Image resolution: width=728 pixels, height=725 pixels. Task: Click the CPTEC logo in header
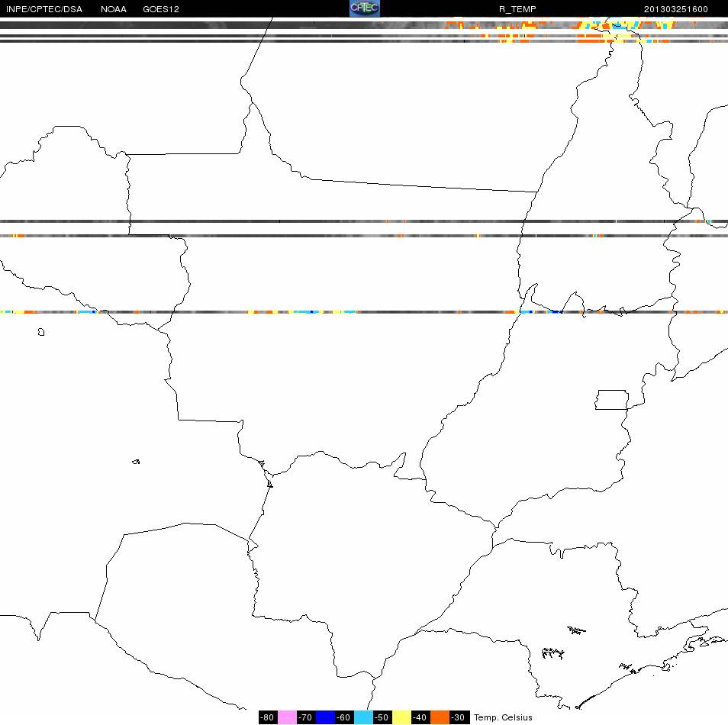pos(365,8)
